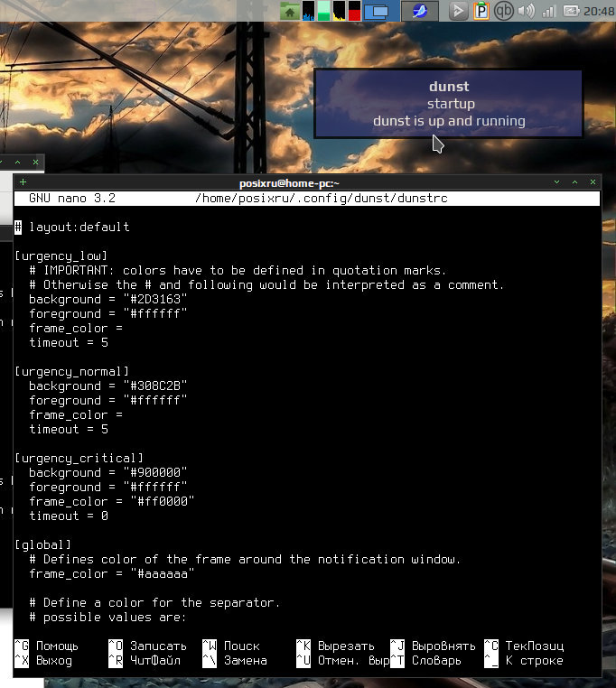Open the home folder panel icon
This screenshot has height=688, width=616.
[x=290, y=12]
